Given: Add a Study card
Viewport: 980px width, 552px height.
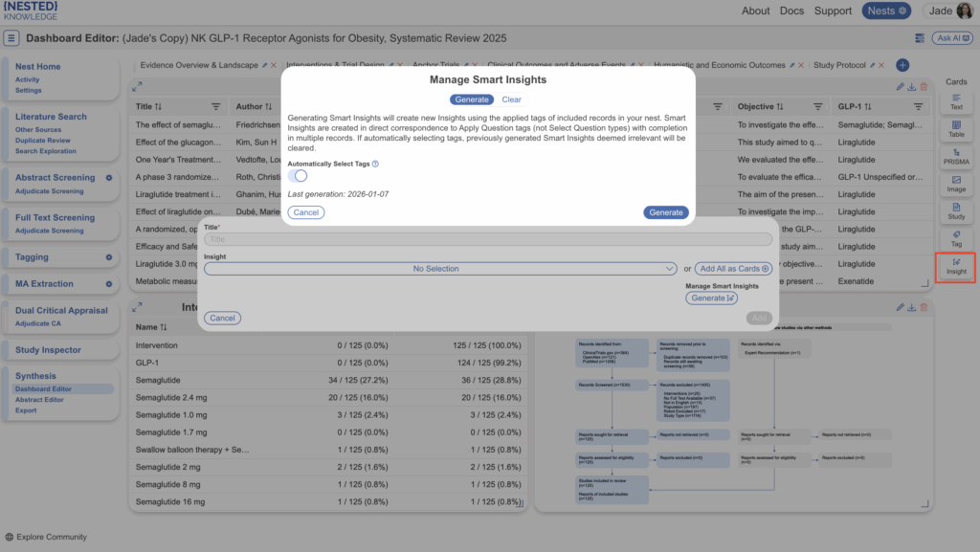Looking at the screenshot, I should point(956,210).
